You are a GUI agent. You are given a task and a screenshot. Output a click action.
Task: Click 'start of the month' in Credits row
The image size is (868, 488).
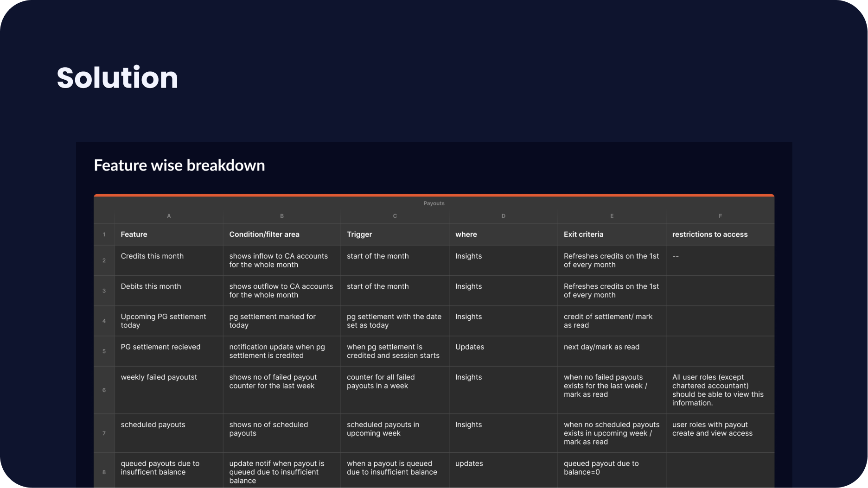point(395,260)
